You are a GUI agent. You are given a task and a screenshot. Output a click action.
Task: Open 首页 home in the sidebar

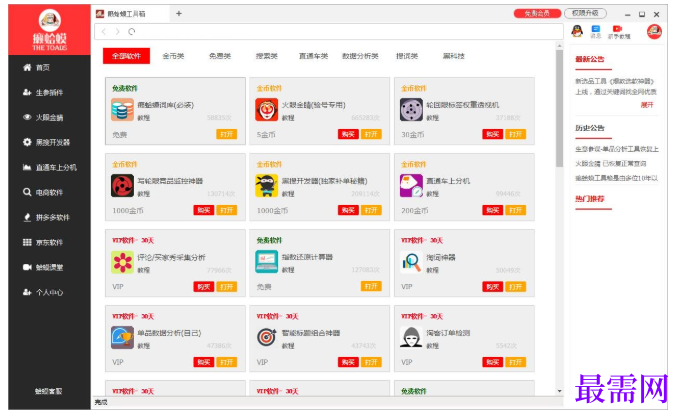pyautogui.click(x=36, y=67)
